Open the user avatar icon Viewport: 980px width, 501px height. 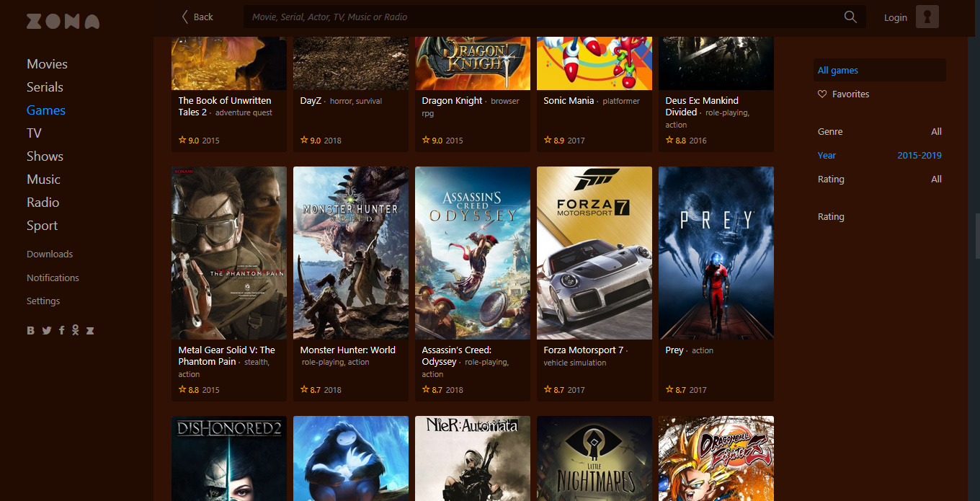coord(927,17)
